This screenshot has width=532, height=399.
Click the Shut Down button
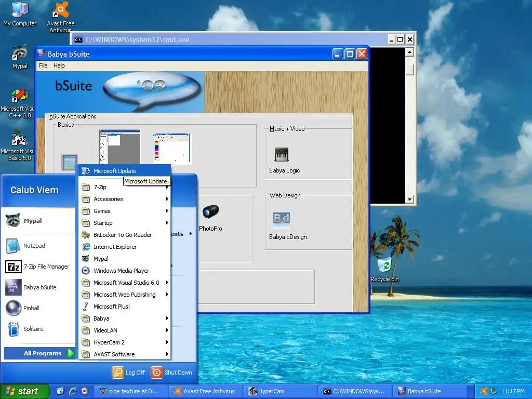(171, 372)
